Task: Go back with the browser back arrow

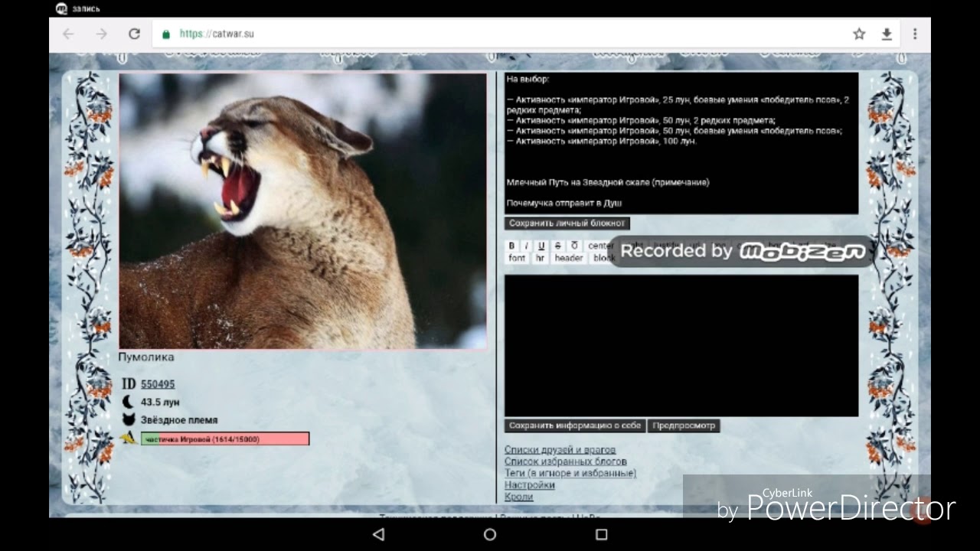Action: [68, 34]
